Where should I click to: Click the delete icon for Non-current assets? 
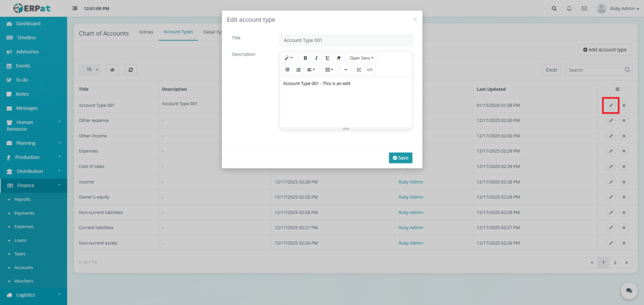[623, 243]
